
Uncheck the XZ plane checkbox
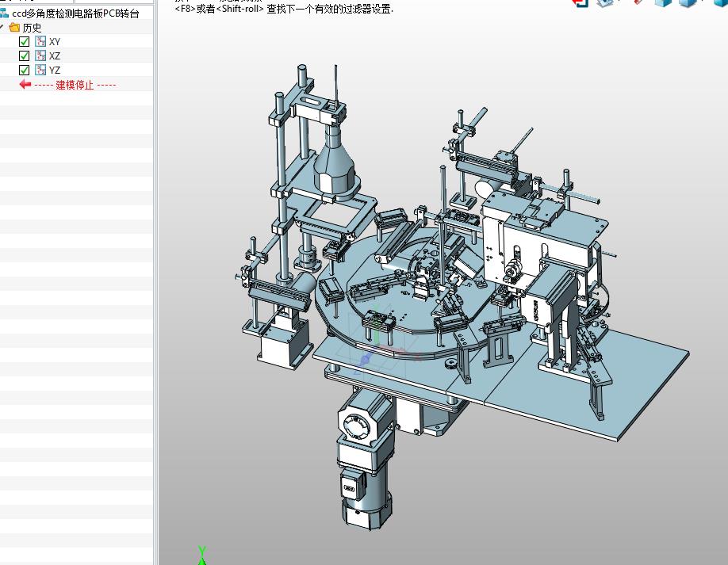coord(24,56)
